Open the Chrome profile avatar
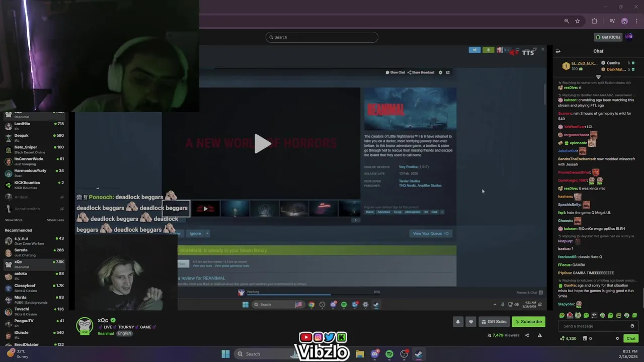 pyautogui.click(x=624, y=21)
